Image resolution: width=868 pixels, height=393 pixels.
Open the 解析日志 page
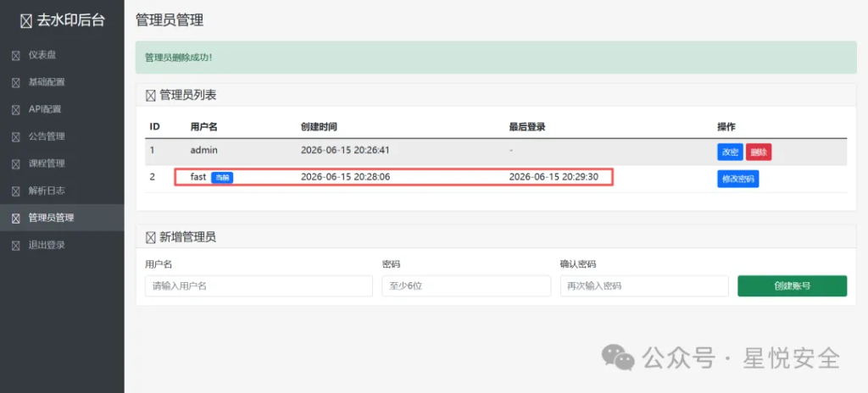[62, 191]
